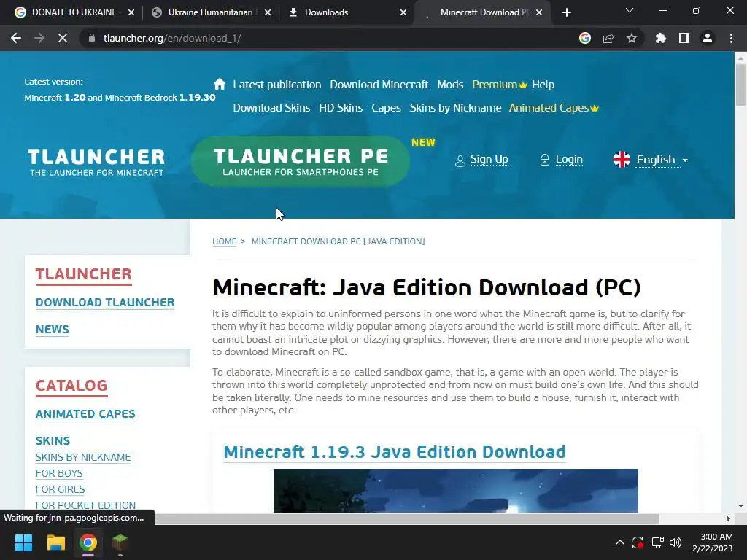
Task: Open Download Minecraft menu link
Action: tap(379, 85)
